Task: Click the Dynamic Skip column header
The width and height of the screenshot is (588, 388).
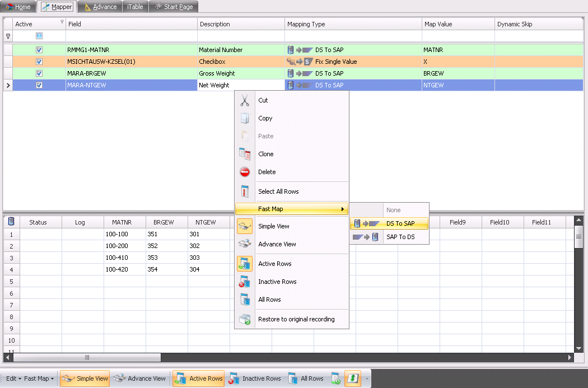Action: [539, 24]
